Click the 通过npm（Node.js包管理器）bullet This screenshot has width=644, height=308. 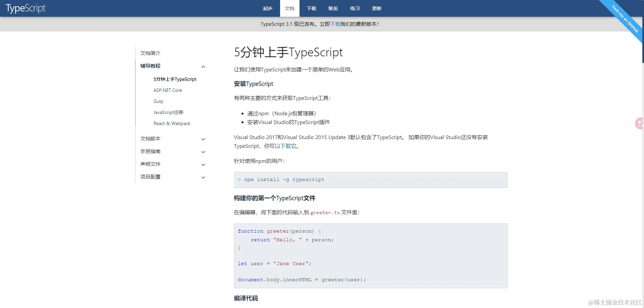point(282,114)
